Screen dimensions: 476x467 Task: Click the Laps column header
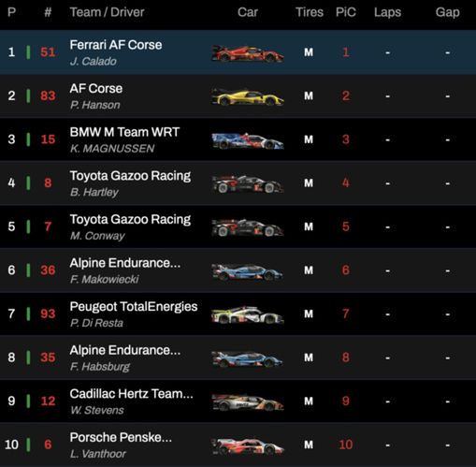click(x=387, y=12)
